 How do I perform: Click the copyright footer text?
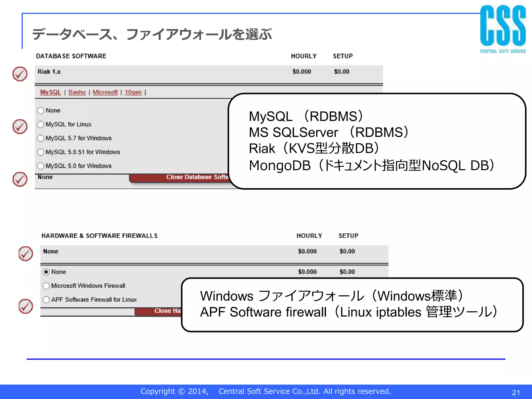[266, 391]
